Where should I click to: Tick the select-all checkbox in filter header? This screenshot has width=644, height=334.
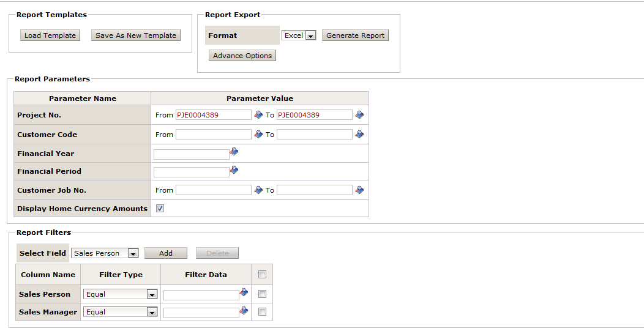tap(262, 275)
